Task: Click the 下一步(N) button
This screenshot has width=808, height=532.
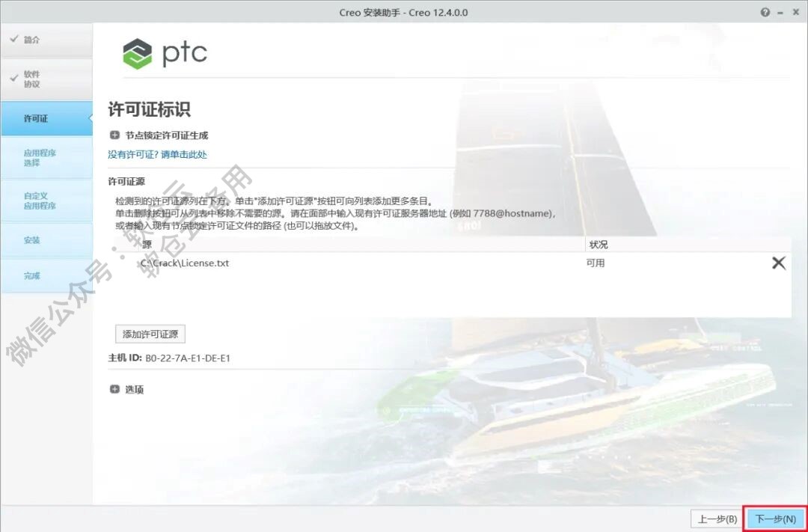Action: tap(775, 519)
